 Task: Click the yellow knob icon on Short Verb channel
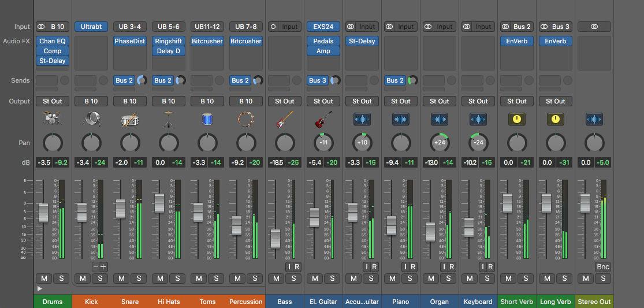pyautogui.click(x=517, y=119)
